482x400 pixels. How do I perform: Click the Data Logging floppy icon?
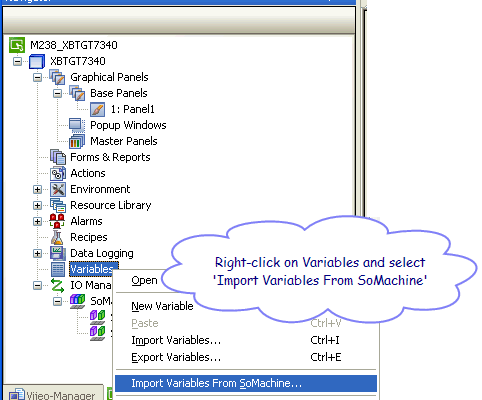(x=58, y=253)
